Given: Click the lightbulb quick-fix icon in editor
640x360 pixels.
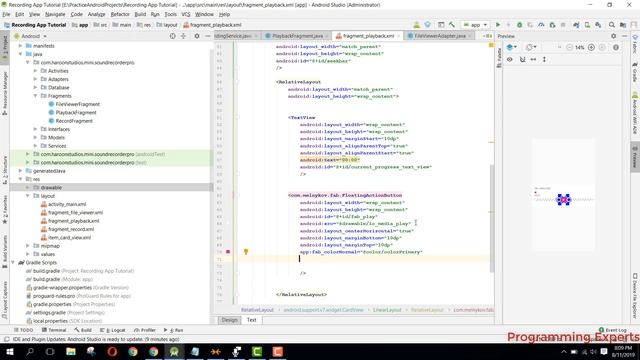Looking at the screenshot, I should [x=246, y=252].
